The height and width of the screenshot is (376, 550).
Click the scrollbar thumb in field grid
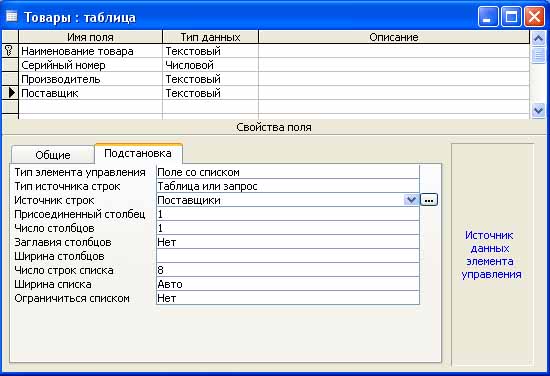pyautogui.click(x=538, y=55)
